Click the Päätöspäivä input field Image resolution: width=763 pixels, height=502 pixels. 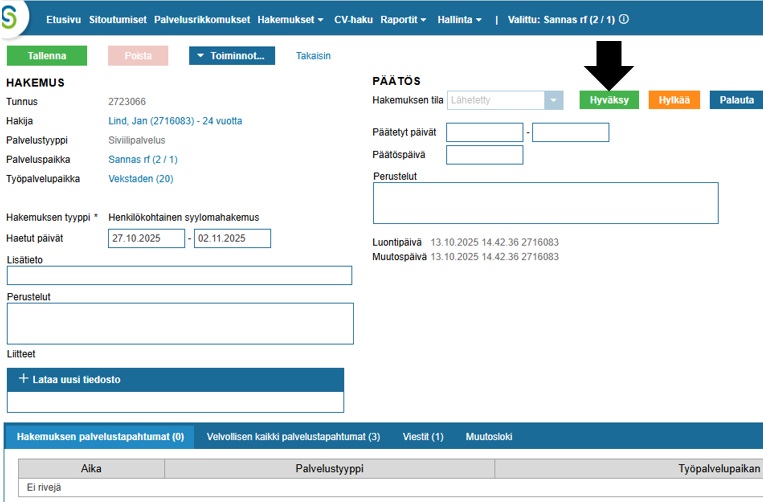point(484,154)
